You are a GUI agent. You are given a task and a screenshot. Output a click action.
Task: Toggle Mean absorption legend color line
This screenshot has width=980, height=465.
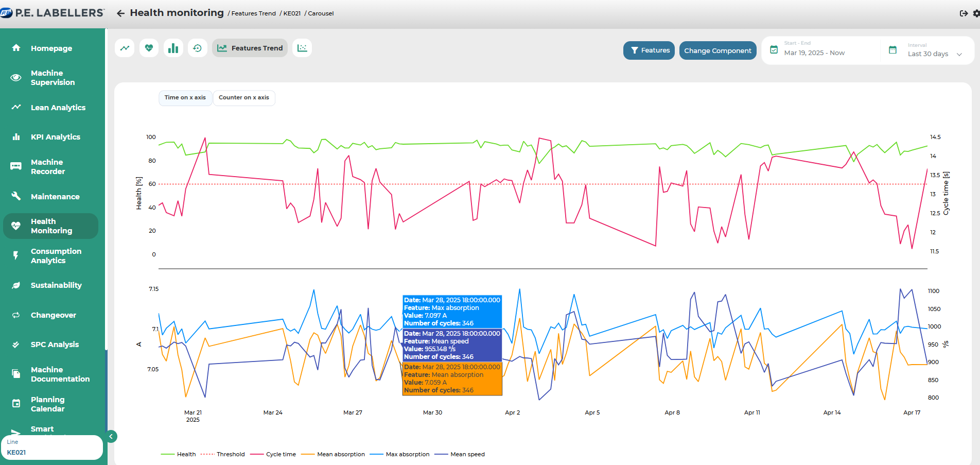pos(308,454)
